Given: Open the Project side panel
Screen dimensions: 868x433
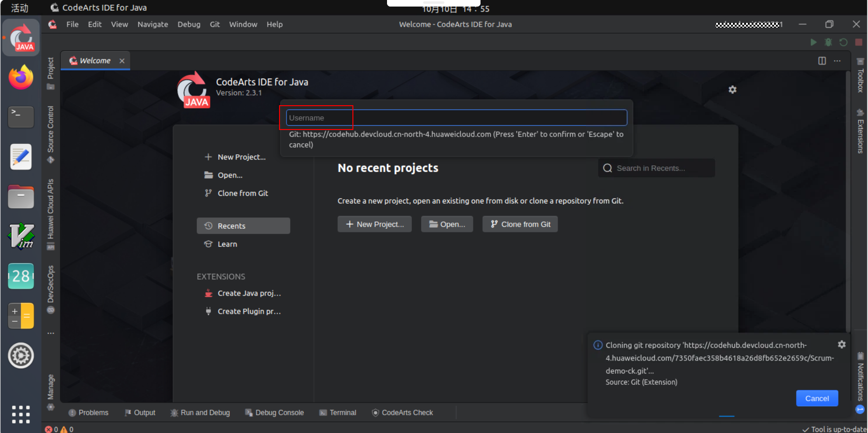Looking at the screenshot, I should click(50, 73).
